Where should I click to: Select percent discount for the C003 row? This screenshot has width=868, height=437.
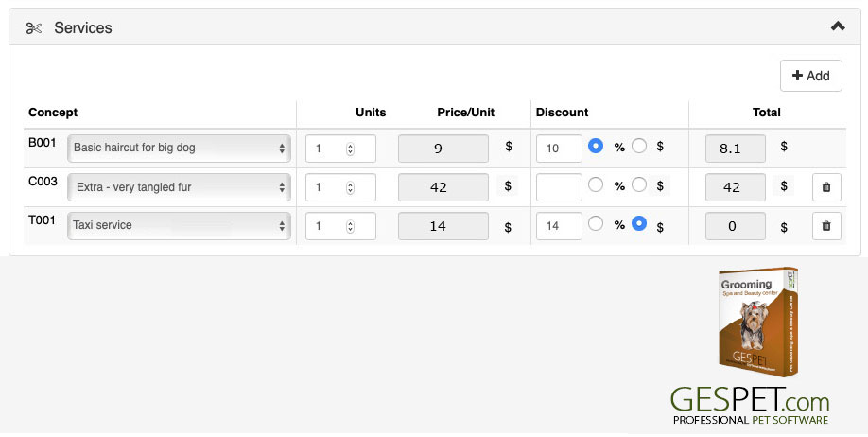coord(596,184)
